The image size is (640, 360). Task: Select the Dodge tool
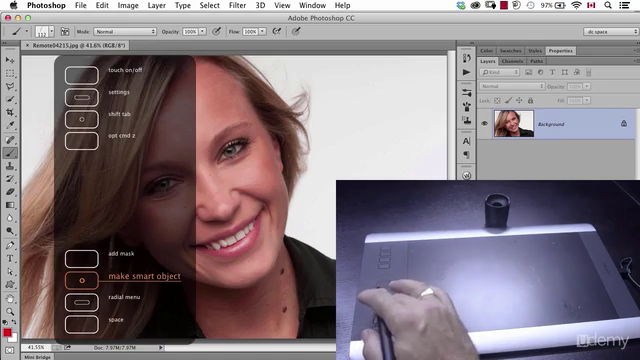tap(10, 231)
